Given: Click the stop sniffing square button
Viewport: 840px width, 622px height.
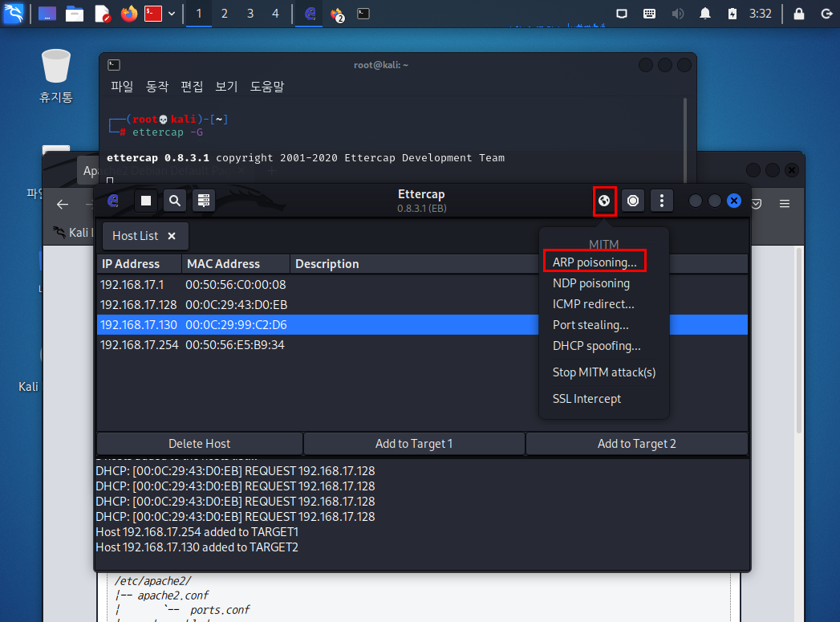Looking at the screenshot, I should click(146, 201).
